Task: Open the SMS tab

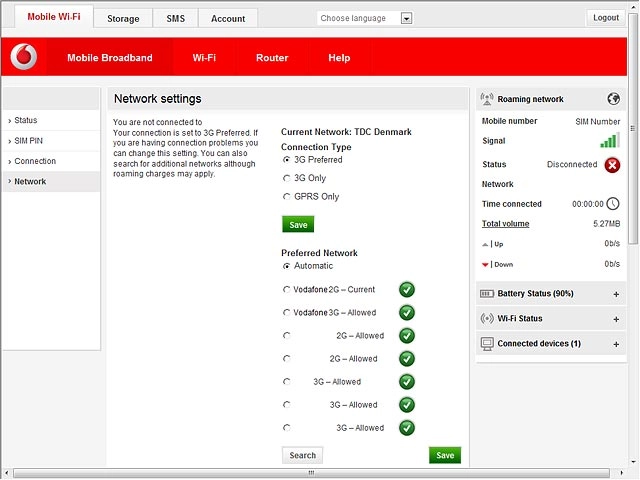Action: coord(176,19)
